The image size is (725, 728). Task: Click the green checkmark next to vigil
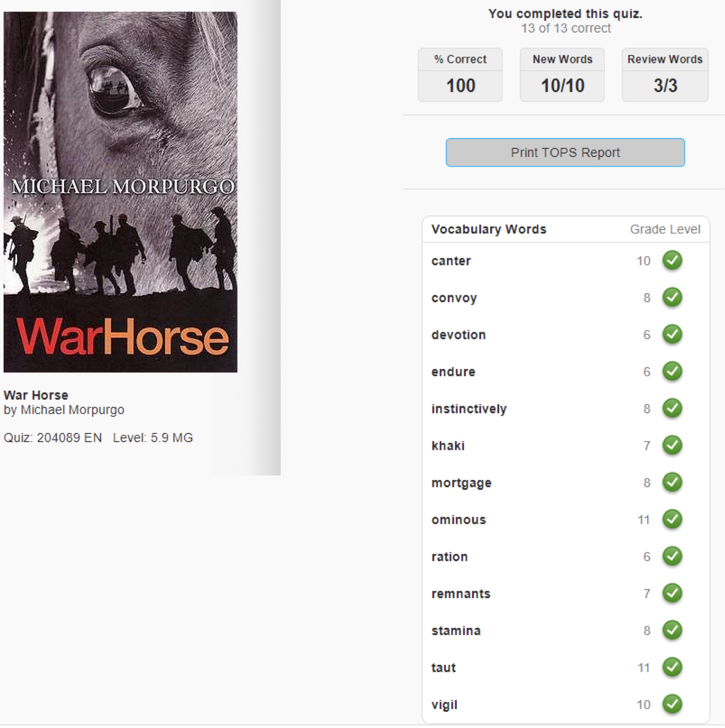point(672,704)
